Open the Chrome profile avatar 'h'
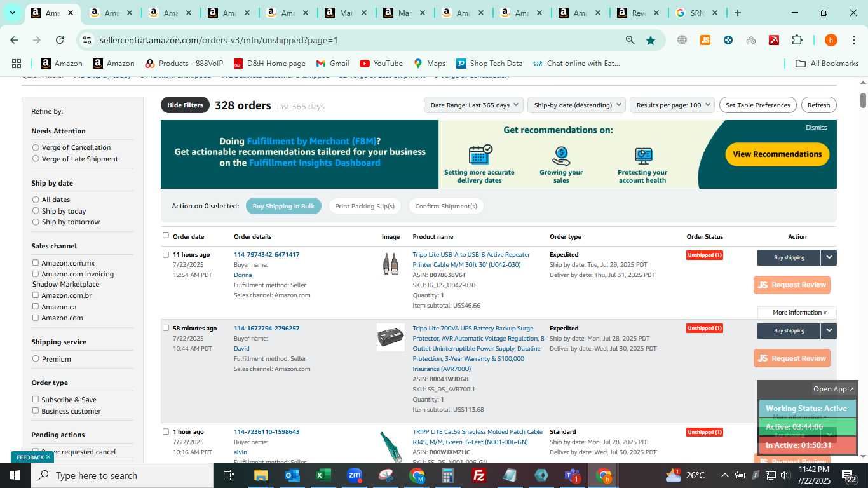This screenshot has width=868, height=488. point(831,40)
